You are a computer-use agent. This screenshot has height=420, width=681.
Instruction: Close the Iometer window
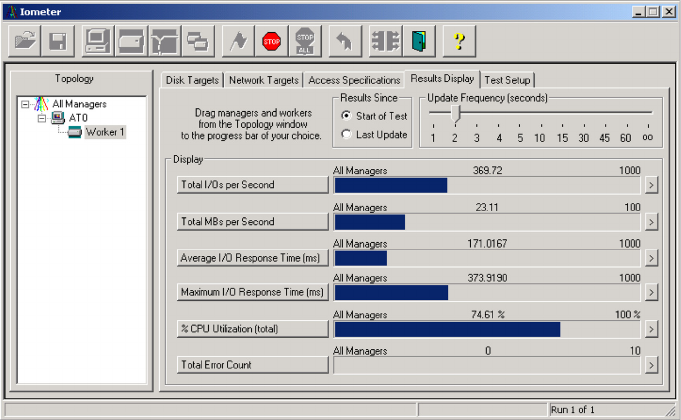point(669,12)
